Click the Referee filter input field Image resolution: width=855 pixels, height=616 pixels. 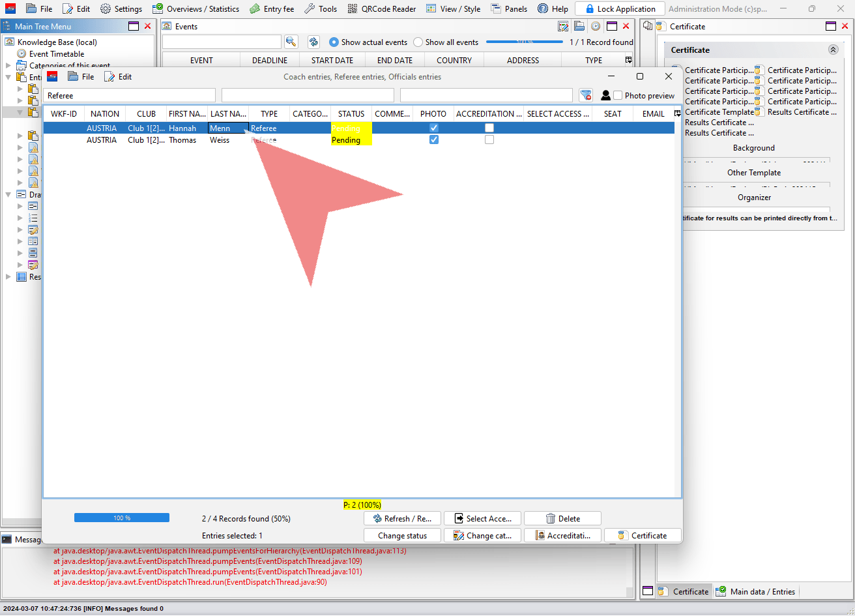tap(130, 95)
